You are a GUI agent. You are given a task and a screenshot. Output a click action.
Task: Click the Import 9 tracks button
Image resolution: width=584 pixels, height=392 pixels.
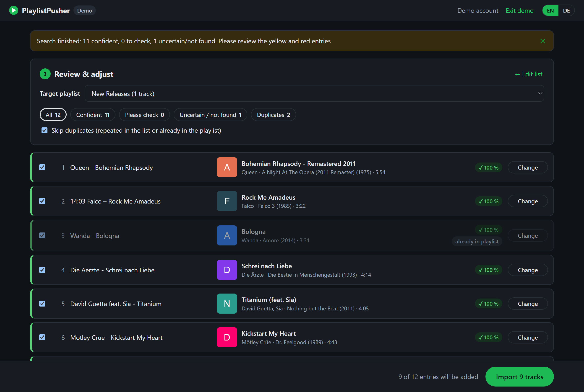click(519, 377)
